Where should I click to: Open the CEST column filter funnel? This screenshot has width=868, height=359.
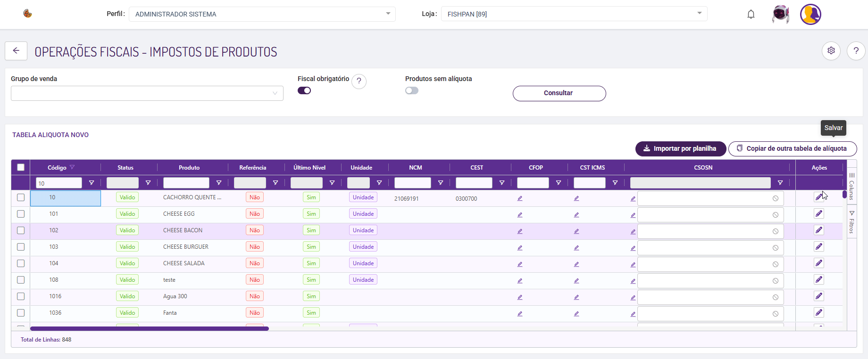(502, 183)
